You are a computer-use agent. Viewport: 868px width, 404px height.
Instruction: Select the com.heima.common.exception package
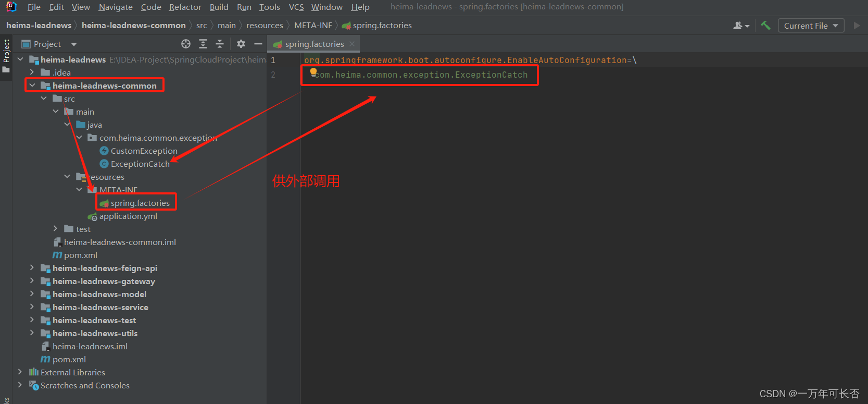coord(158,138)
